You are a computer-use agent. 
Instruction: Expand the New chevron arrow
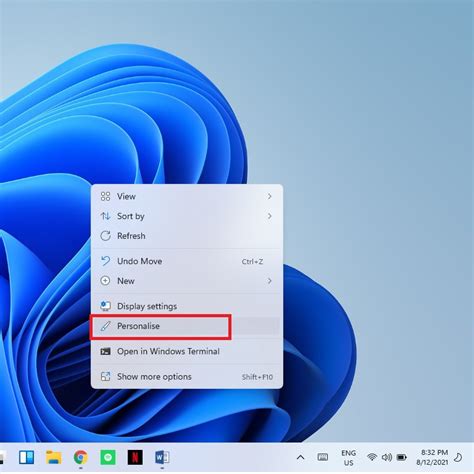pyautogui.click(x=270, y=281)
